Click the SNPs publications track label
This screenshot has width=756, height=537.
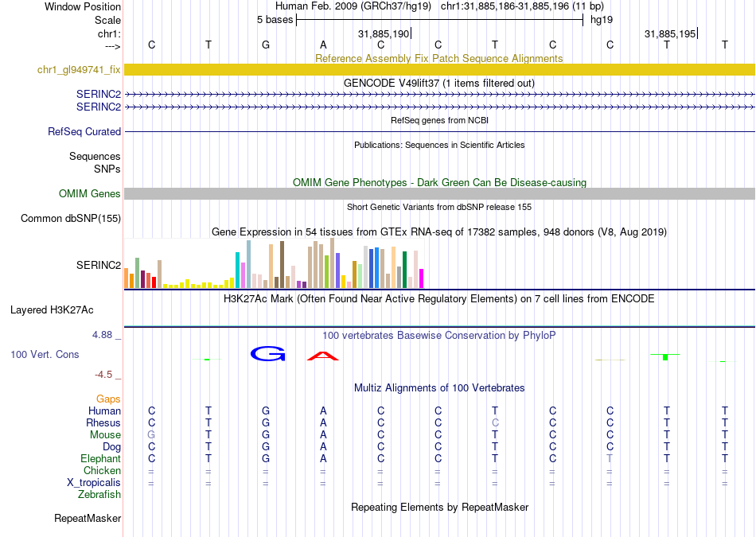click(x=107, y=169)
